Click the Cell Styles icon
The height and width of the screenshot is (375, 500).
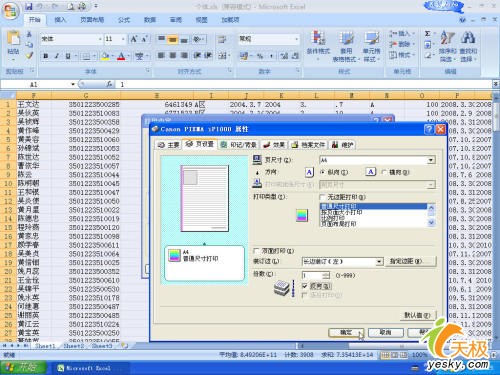[x=371, y=38]
